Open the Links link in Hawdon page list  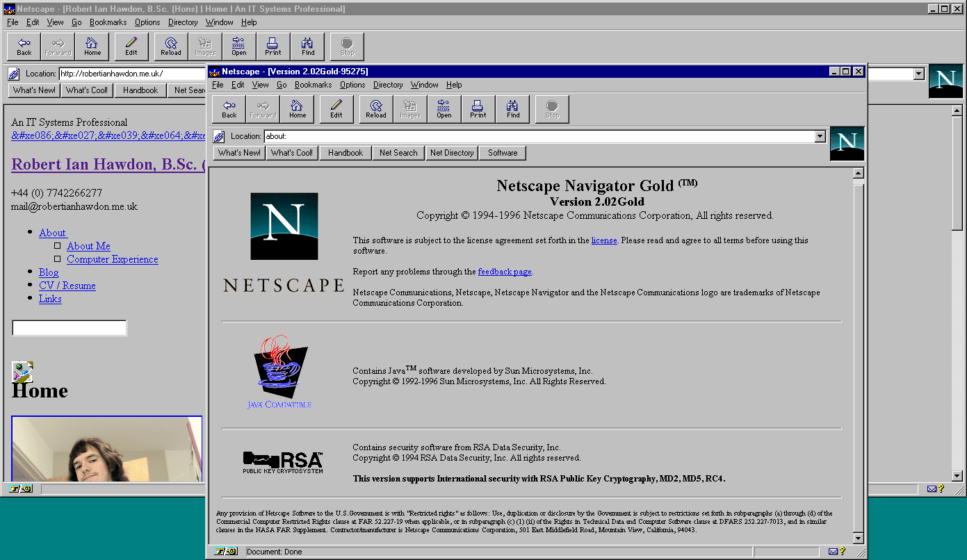(50, 299)
